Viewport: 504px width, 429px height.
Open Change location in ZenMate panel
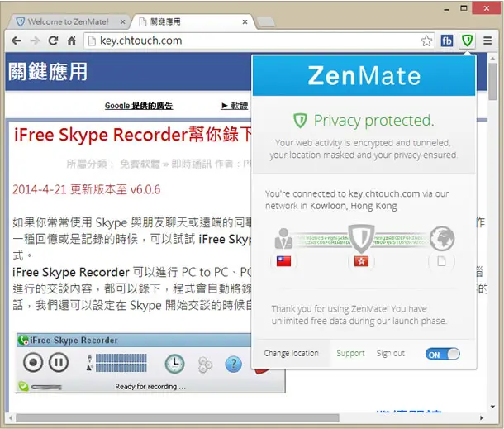pyautogui.click(x=291, y=354)
